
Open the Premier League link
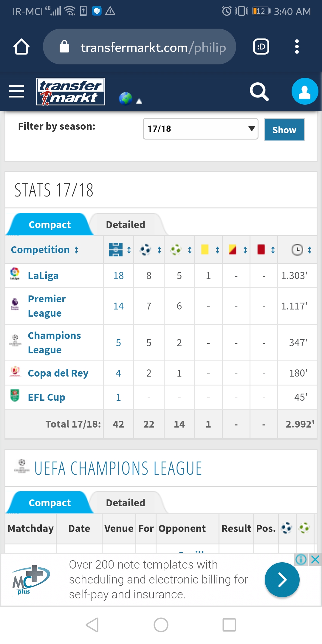click(x=47, y=306)
